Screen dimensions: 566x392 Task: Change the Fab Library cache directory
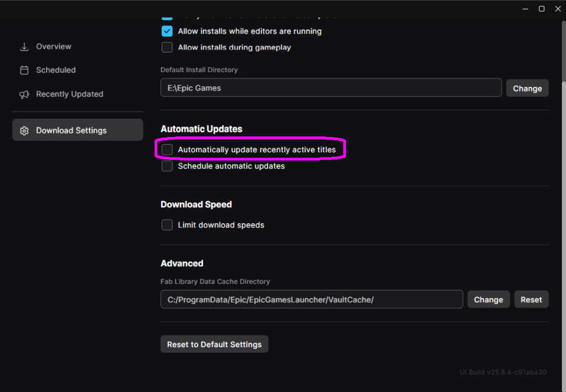tap(489, 299)
